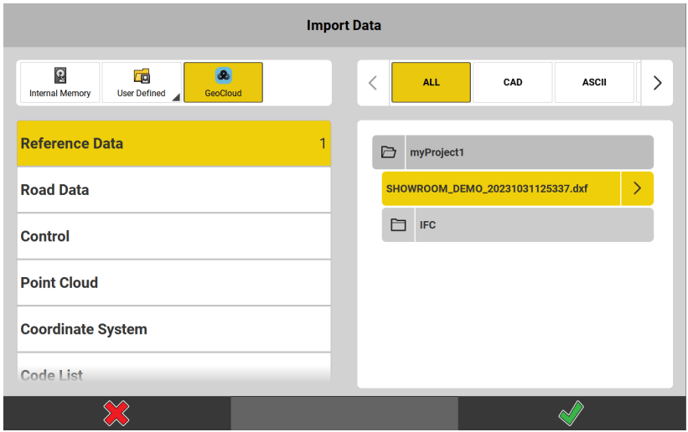
Task: Click the open folder icon beside myProject1
Action: pyautogui.click(x=388, y=153)
